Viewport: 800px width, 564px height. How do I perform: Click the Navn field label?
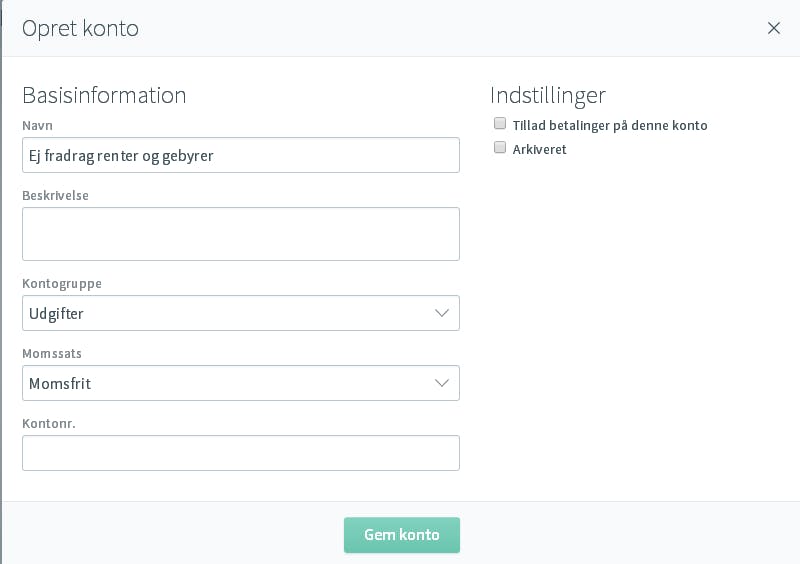pos(37,126)
